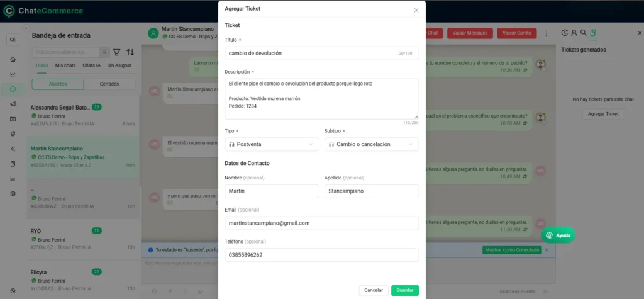
Task: Open the Martin Stancampiano conversation
Action: [x=82, y=157]
